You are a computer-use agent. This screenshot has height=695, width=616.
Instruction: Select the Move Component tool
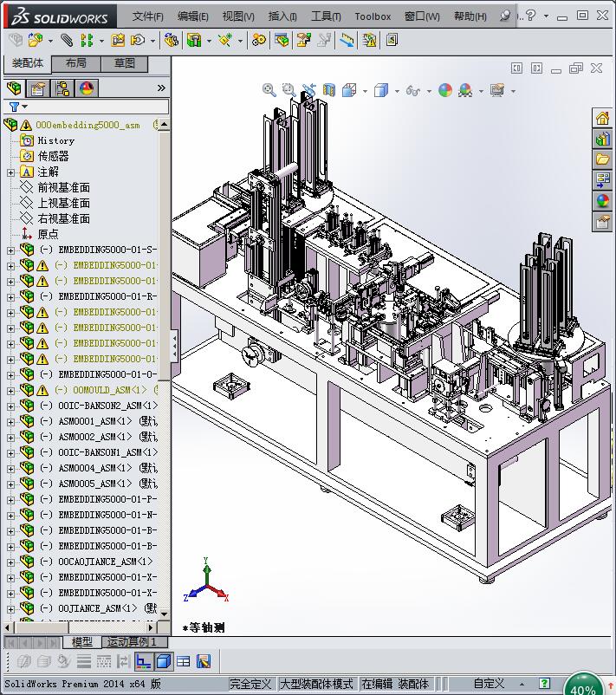pos(138,41)
